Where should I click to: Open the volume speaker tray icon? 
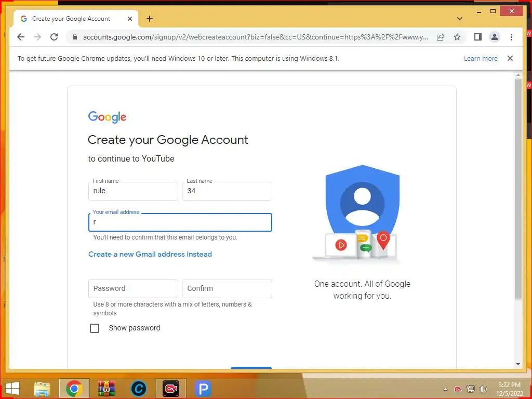(483, 389)
